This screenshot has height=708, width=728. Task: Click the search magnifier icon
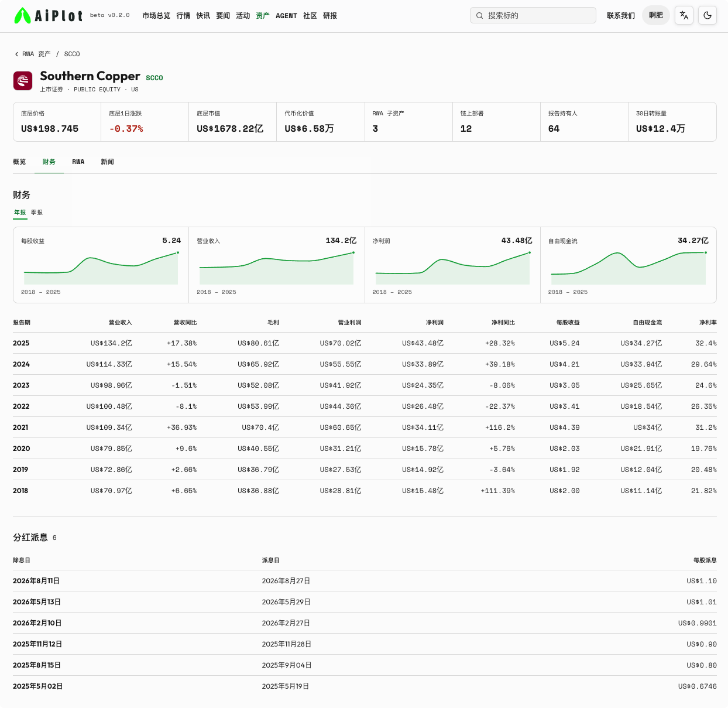pyautogui.click(x=479, y=16)
